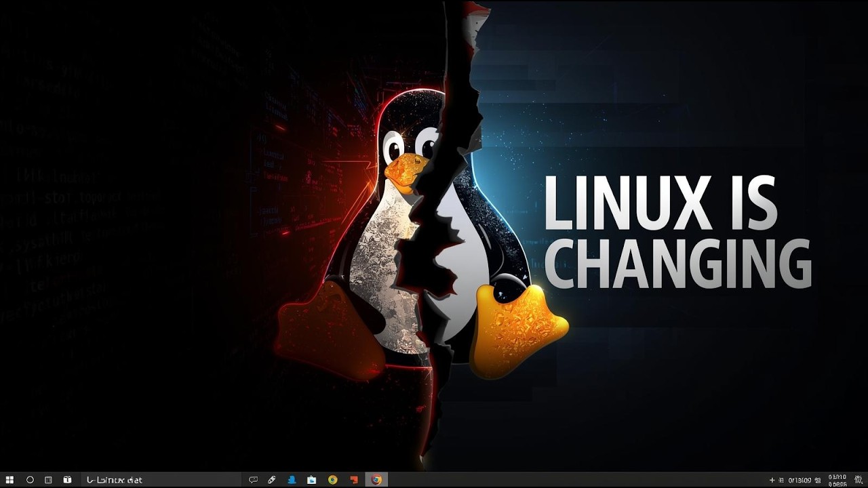Click the taskbar search field

tap(161, 480)
